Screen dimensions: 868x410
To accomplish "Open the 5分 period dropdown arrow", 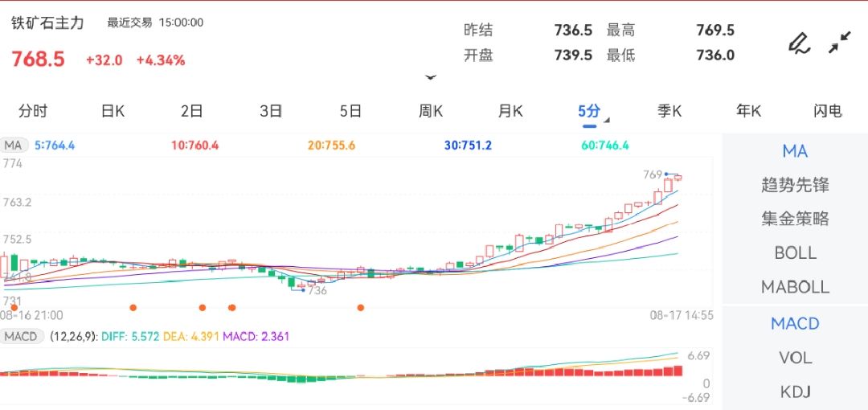I will click(607, 120).
